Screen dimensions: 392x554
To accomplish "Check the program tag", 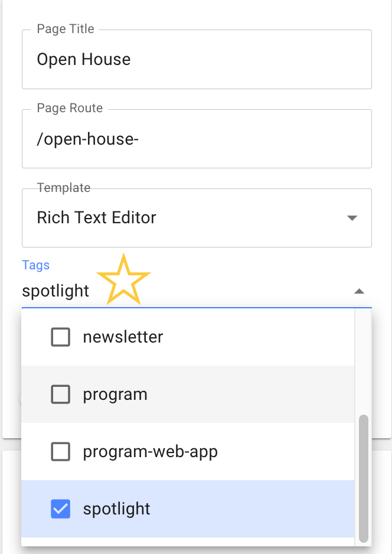I will click(59, 394).
